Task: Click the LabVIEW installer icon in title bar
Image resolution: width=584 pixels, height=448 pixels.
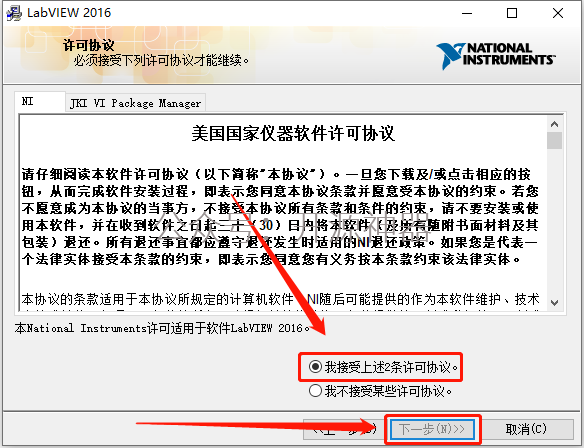Action: click(14, 13)
